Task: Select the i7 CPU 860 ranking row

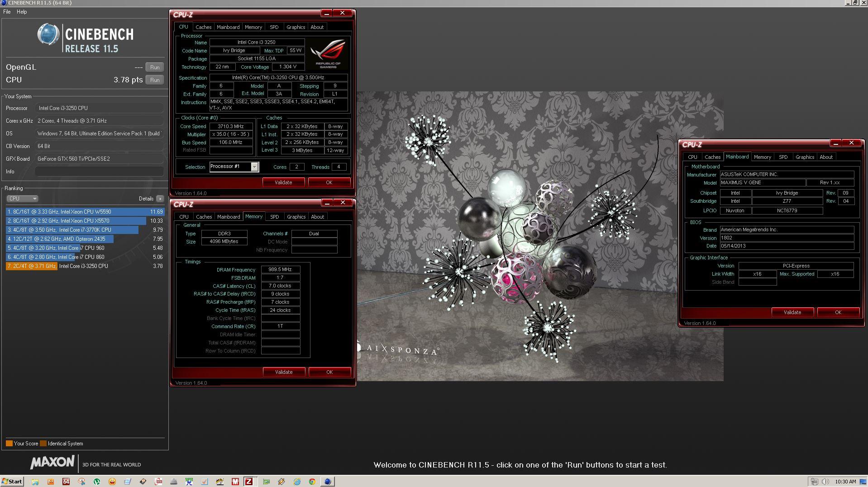Action: pos(85,257)
